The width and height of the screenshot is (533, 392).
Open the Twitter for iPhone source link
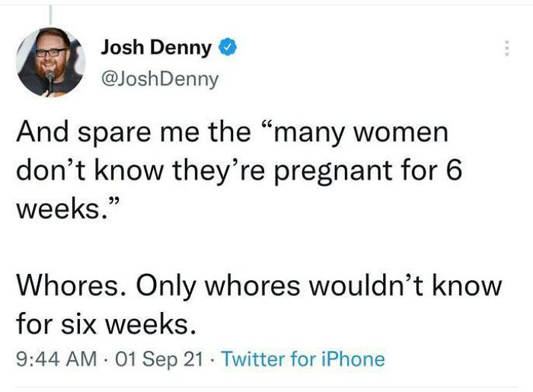point(303,359)
